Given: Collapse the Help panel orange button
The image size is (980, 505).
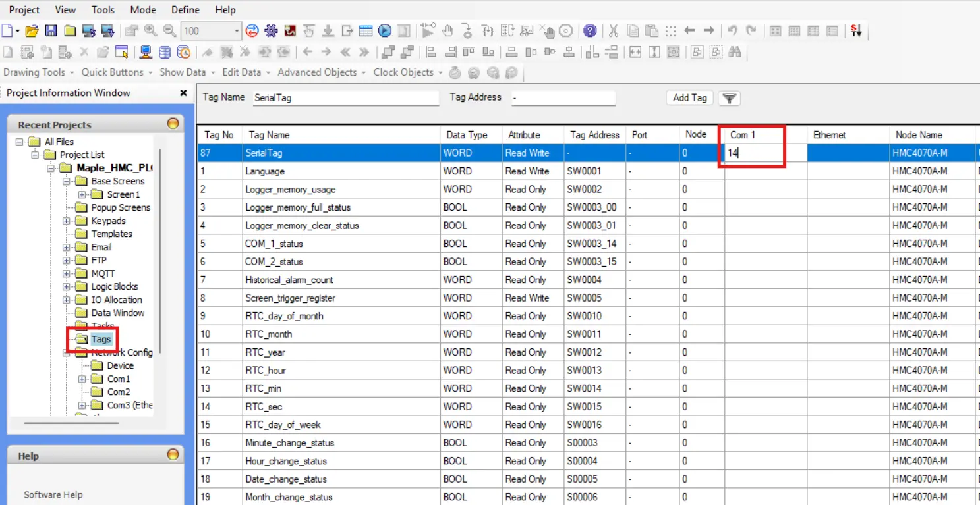Looking at the screenshot, I should 173,455.
